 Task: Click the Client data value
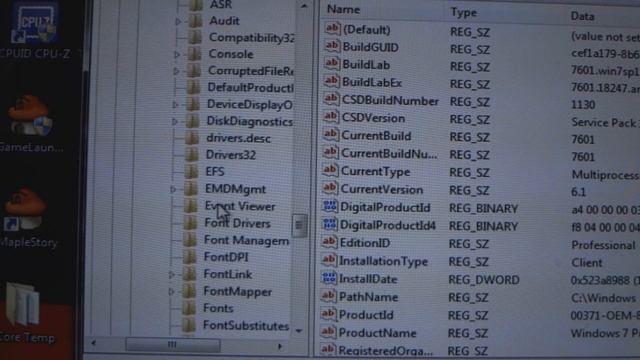click(x=587, y=263)
